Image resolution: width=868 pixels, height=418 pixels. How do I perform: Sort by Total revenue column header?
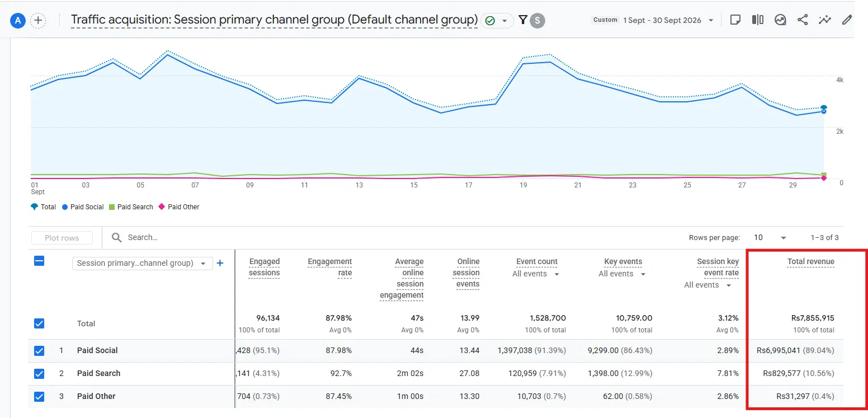coord(810,262)
